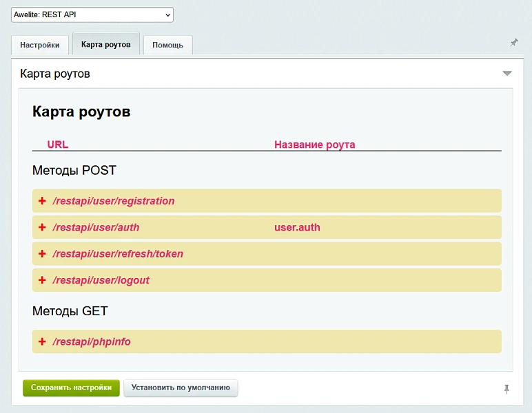532x413 pixels.
Task: Open the Помощь tab
Action: [x=167, y=45]
